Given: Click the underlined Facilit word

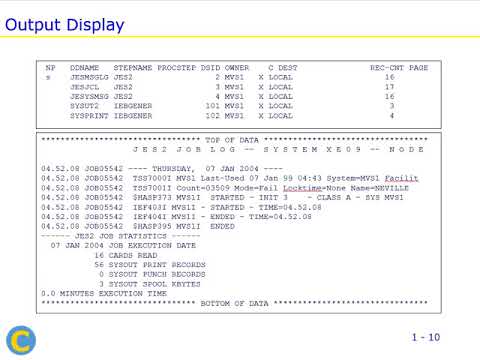Looking at the screenshot, I should point(401,178).
